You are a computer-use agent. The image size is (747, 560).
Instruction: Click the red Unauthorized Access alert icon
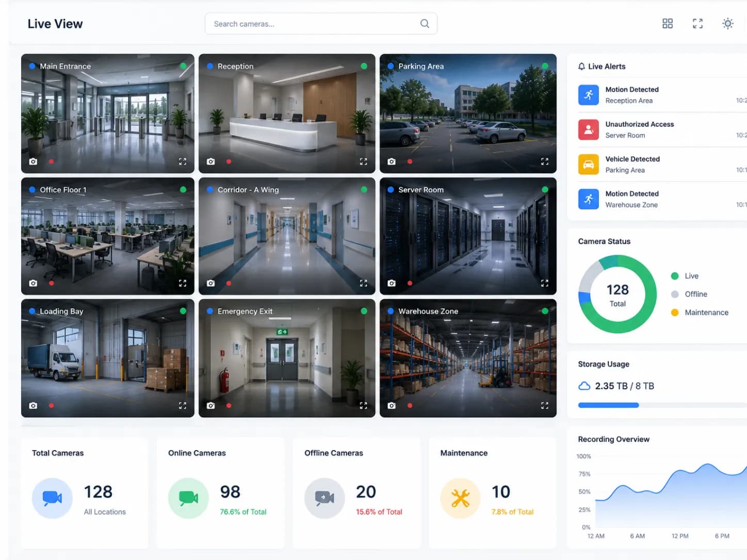coord(588,129)
